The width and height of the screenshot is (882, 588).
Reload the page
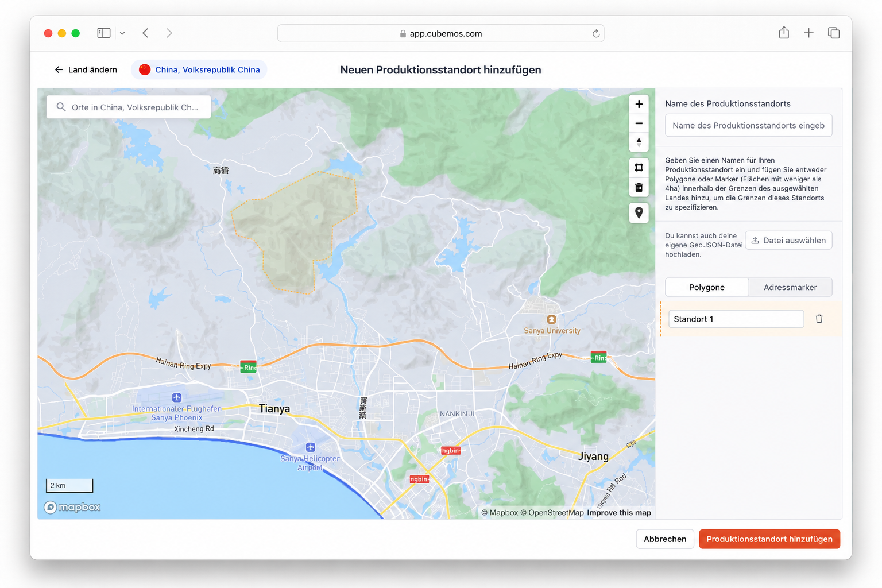pyautogui.click(x=596, y=33)
